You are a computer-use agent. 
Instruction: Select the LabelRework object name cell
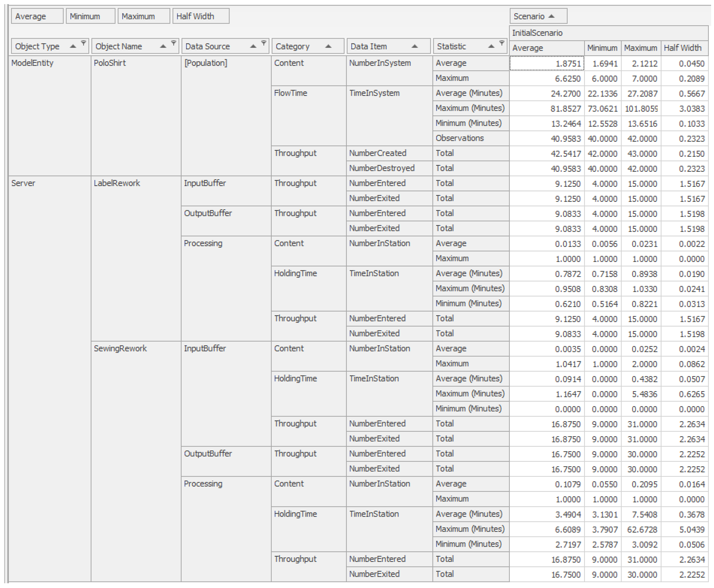click(117, 183)
